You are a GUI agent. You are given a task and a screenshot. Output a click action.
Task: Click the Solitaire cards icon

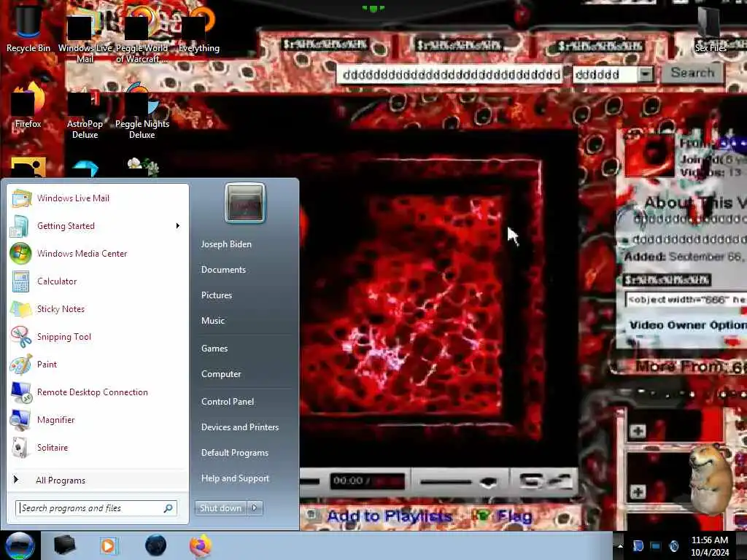(20, 448)
